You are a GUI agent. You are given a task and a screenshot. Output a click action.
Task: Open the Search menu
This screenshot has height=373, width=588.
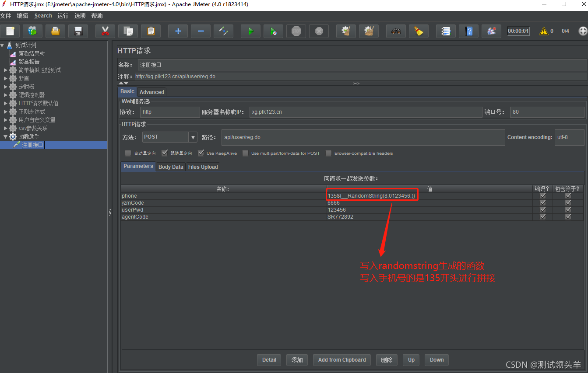[x=43, y=16]
